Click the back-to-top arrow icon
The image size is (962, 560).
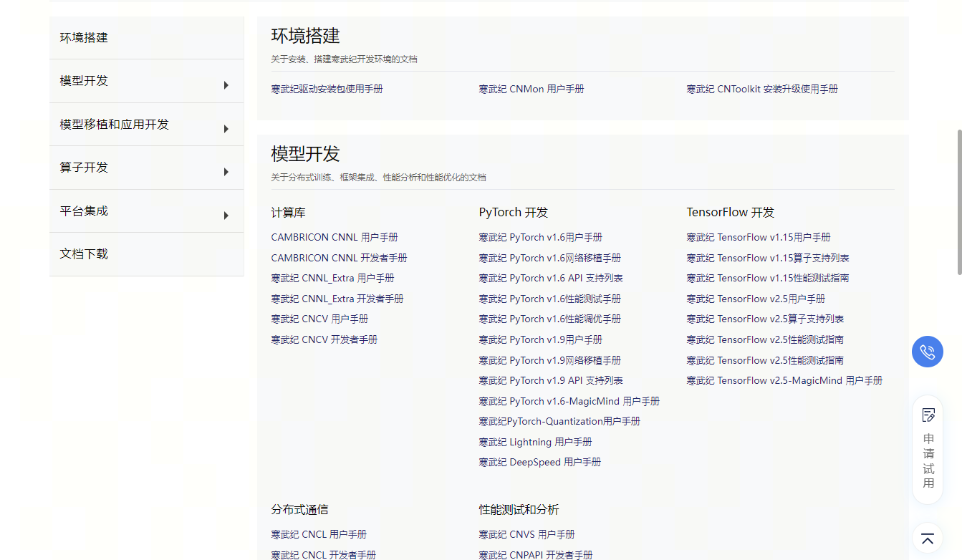pyautogui.click(x=928, y=539)
